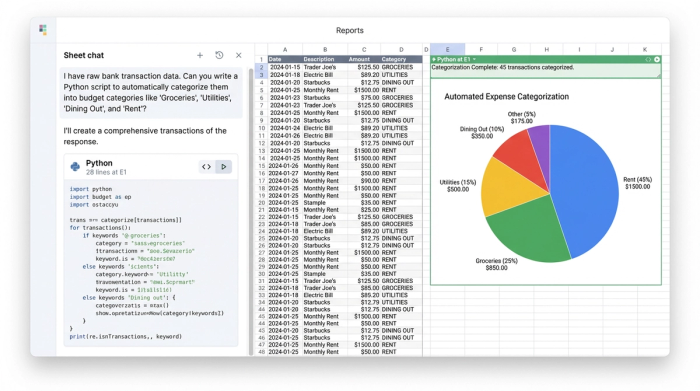Image resolution: width=700 pixels, height=391 pixels.
Task: Click the 'Date' header cell
Action: pos(285,59)
